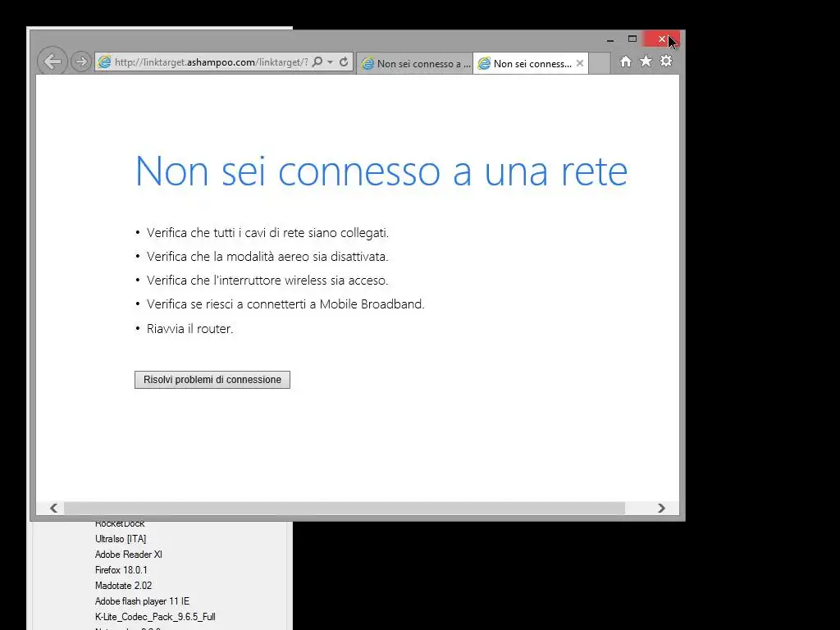Select 'Madotate 2.02' in background list
This screenshot has width=840, height=630.
point(123,586)
